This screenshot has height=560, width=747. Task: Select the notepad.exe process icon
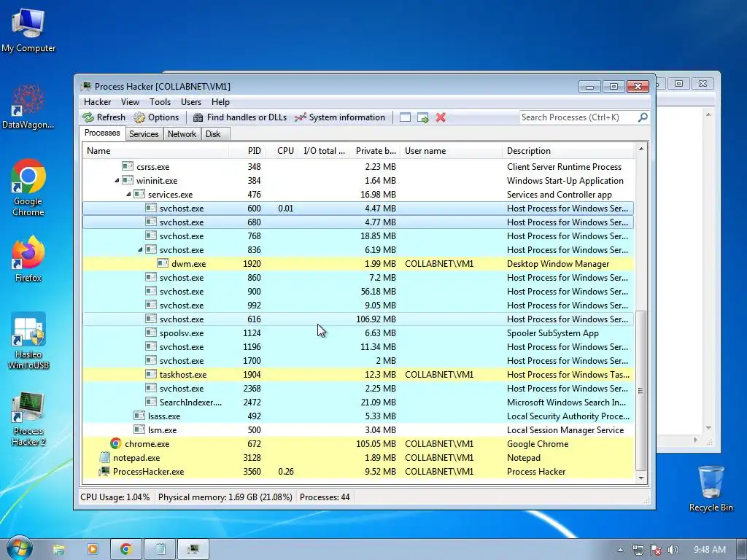(x=104, y=458)
